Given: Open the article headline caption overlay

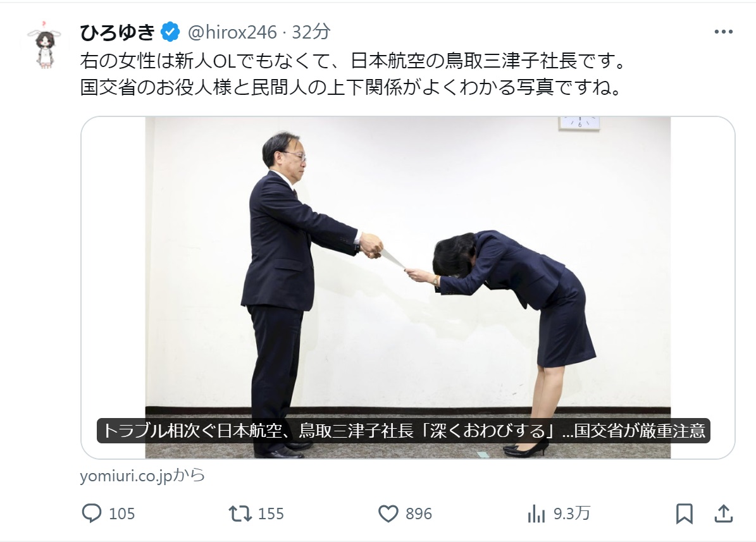Looking at the screenshot, I should coord(404,430).
